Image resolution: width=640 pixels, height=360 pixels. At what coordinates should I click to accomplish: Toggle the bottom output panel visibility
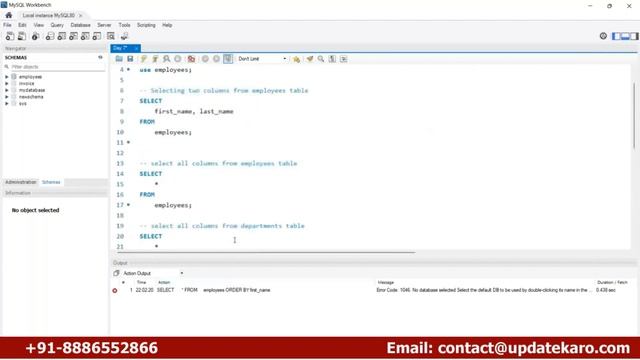click(625, 36)
